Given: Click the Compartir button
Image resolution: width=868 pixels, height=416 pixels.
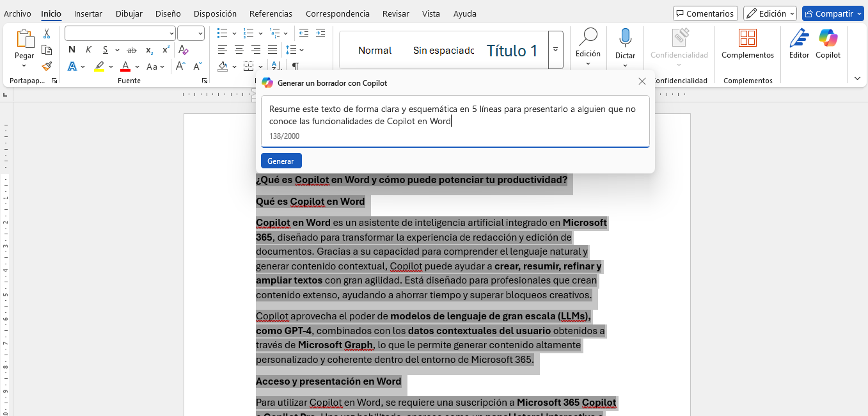Looking at the screenshot, I should click(833, 13).
